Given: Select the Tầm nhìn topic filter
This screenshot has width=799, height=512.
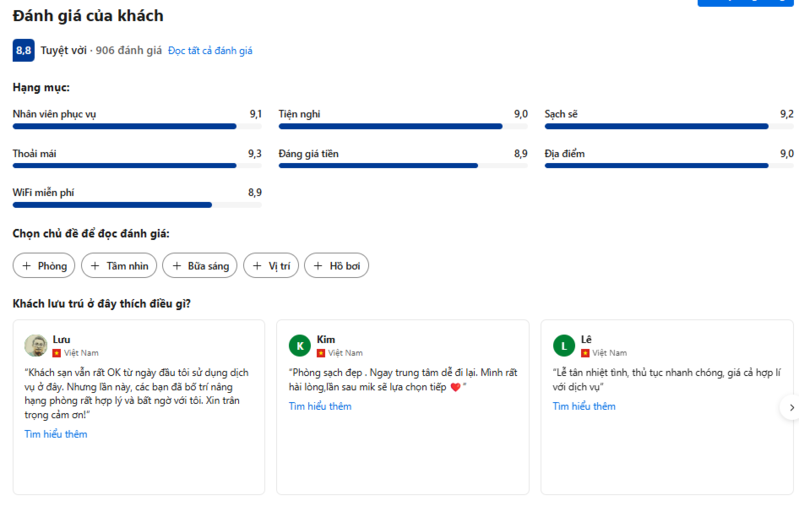Looking at the screenshot, I should pos(119,266).
